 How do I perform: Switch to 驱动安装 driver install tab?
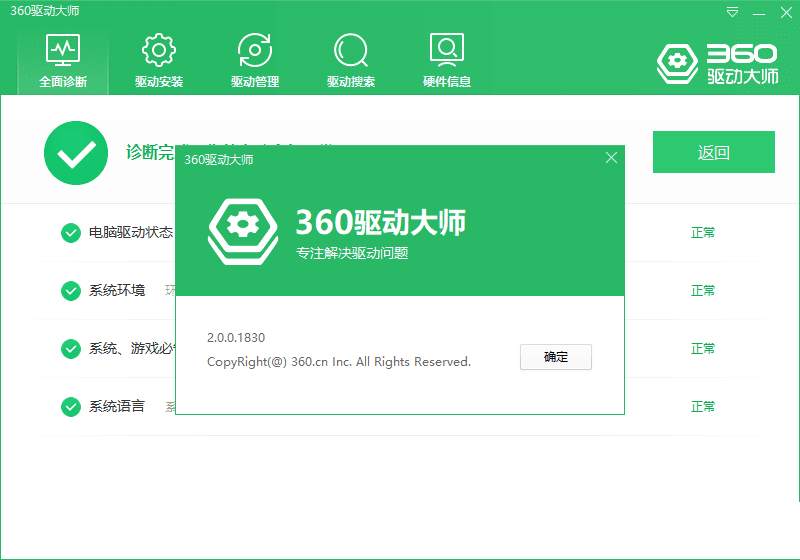159,61
